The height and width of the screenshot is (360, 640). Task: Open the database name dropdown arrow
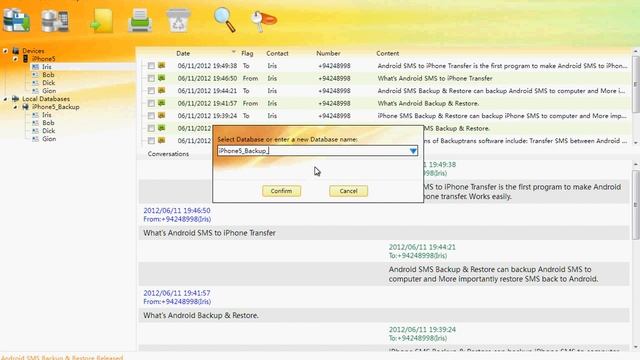[x=413, y=151]
